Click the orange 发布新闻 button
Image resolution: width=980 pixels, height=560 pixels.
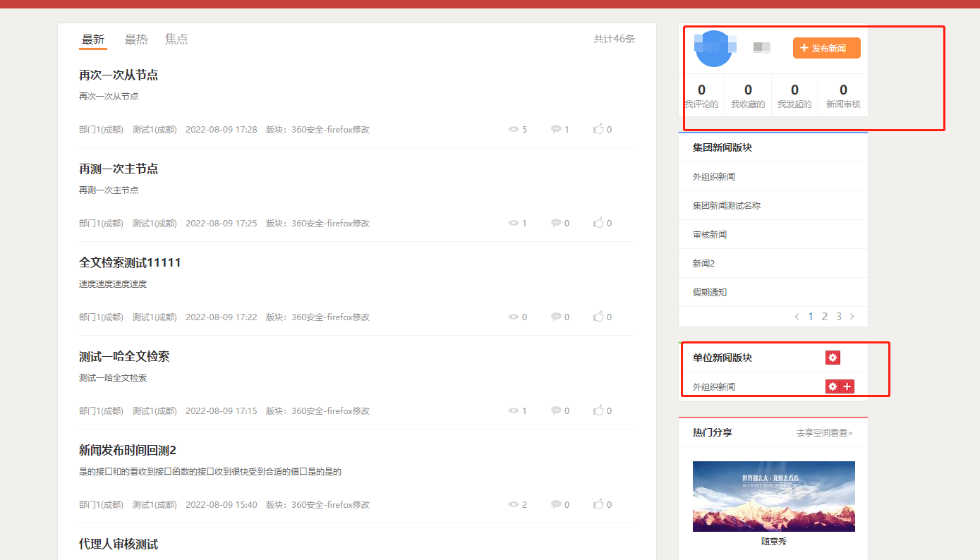tap(827, 48)
